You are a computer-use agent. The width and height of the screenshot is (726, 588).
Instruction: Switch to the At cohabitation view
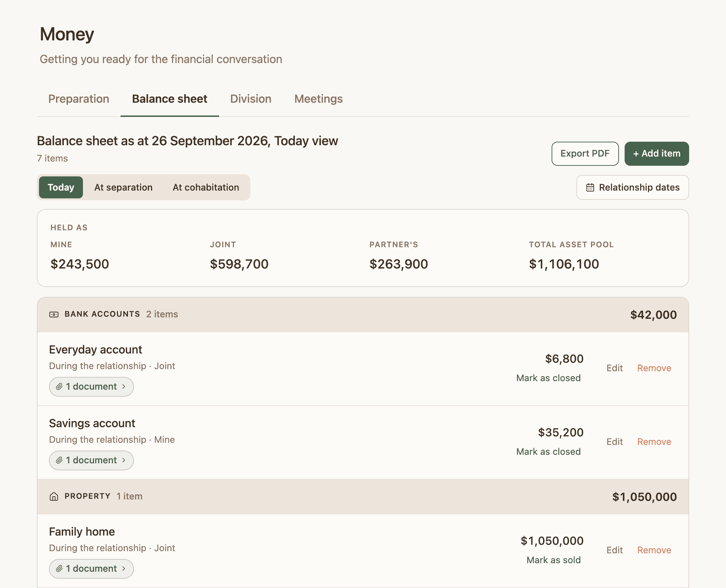pyautogui.click(x=206, y=187)
